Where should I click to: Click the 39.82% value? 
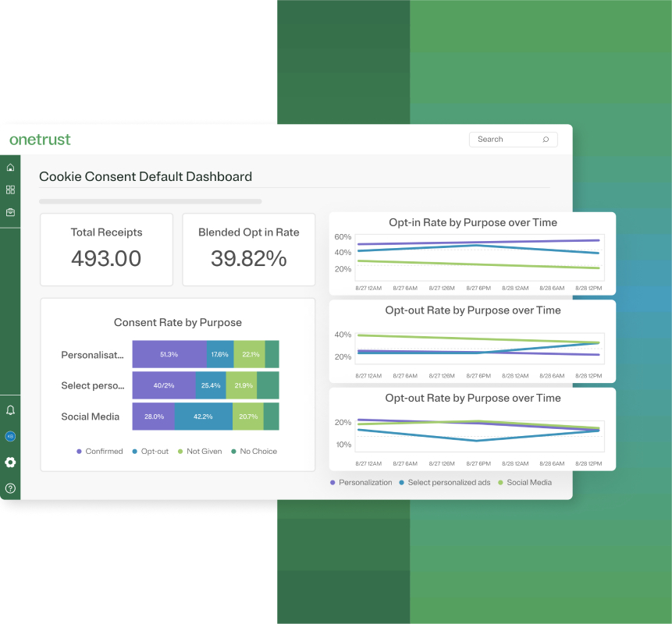pos(248,259)
